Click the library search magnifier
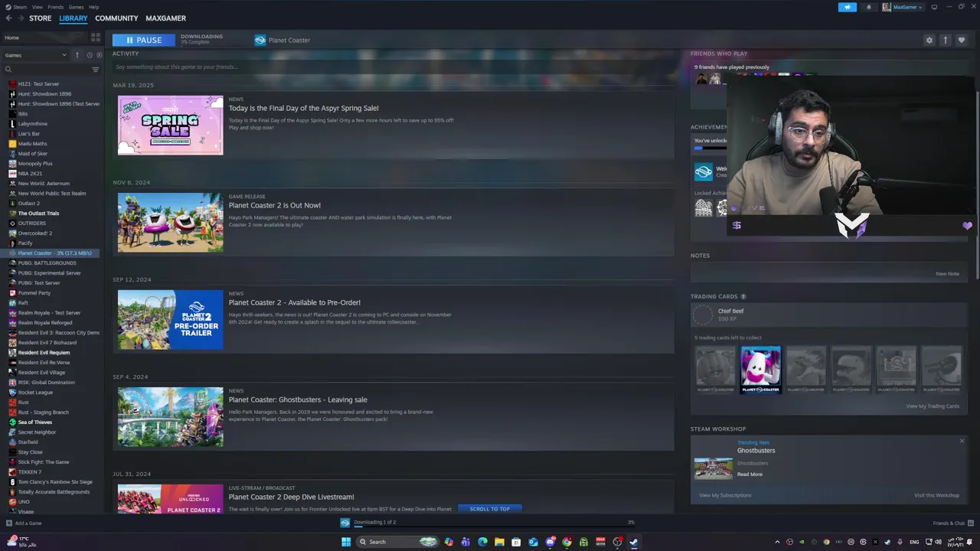The width and height of the screenshot is (980, 551). point(8,70)
